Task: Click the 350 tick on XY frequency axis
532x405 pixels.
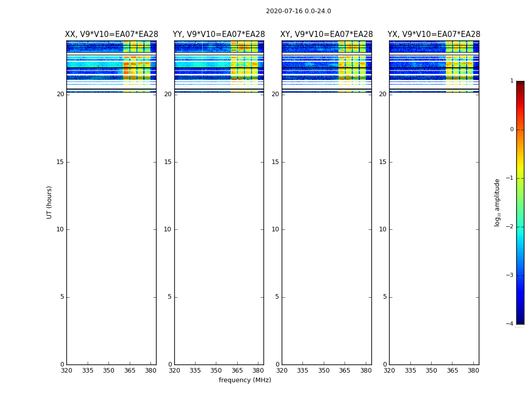Action: (x=324, y=371)
